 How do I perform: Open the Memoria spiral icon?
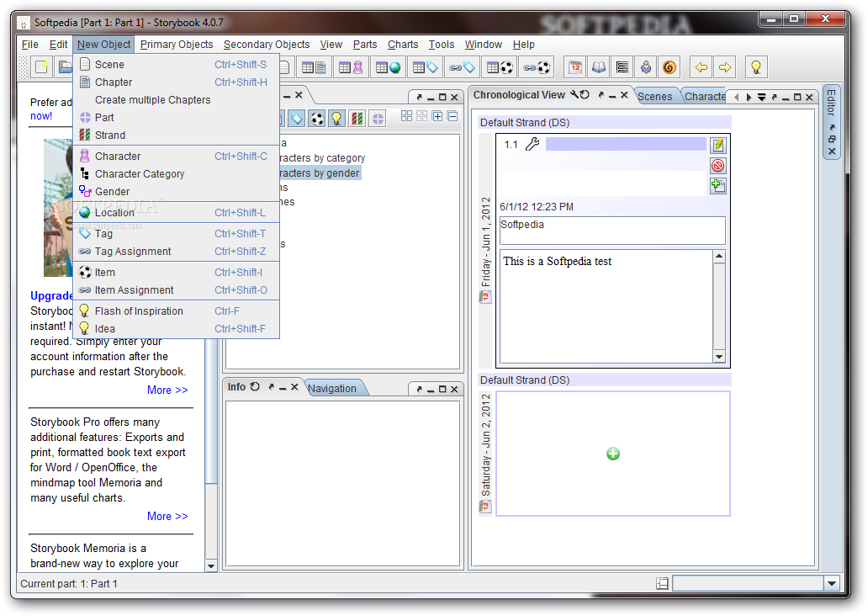(x=670, y=67)
